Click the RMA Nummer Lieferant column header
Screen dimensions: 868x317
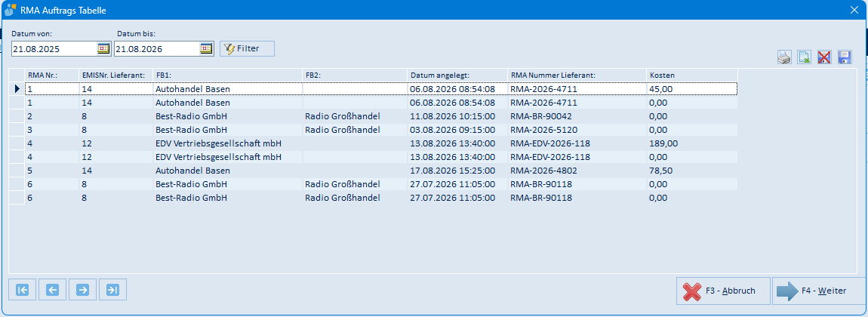pos(576,75)
